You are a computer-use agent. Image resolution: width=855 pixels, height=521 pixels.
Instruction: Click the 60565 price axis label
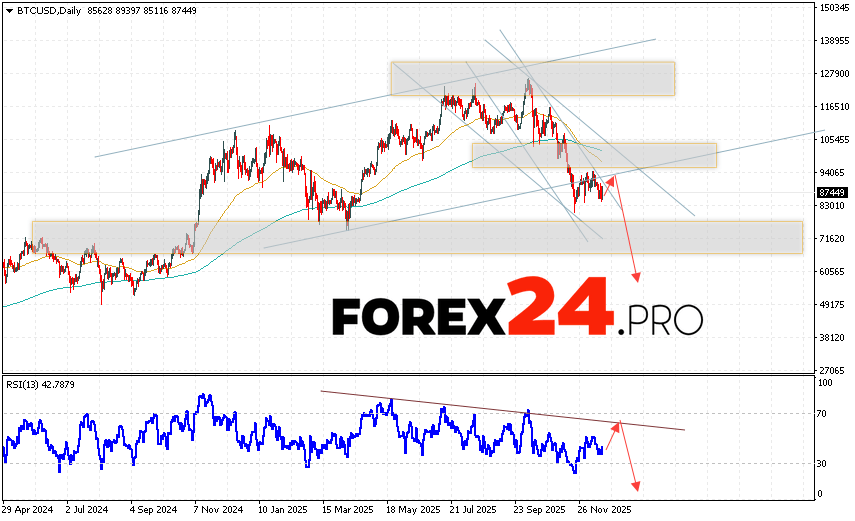tap(832, 272)
